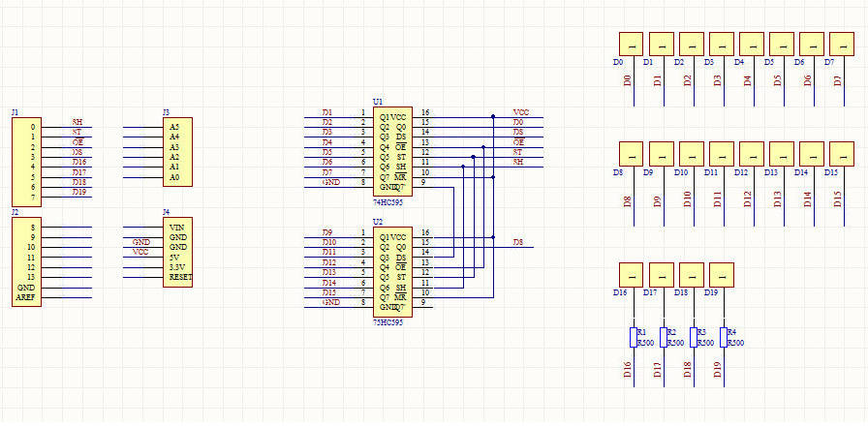The height and width of the screenshot is (427, 868).
Task: Select the J2 header connector body
Action: point(27,261)
